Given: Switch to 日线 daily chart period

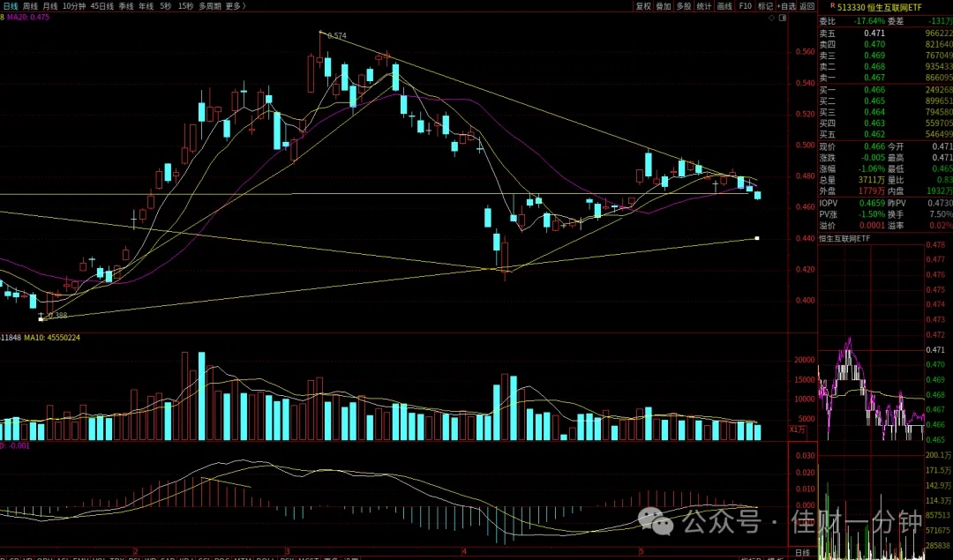Looking at the screenshot, I should point(10,6).
